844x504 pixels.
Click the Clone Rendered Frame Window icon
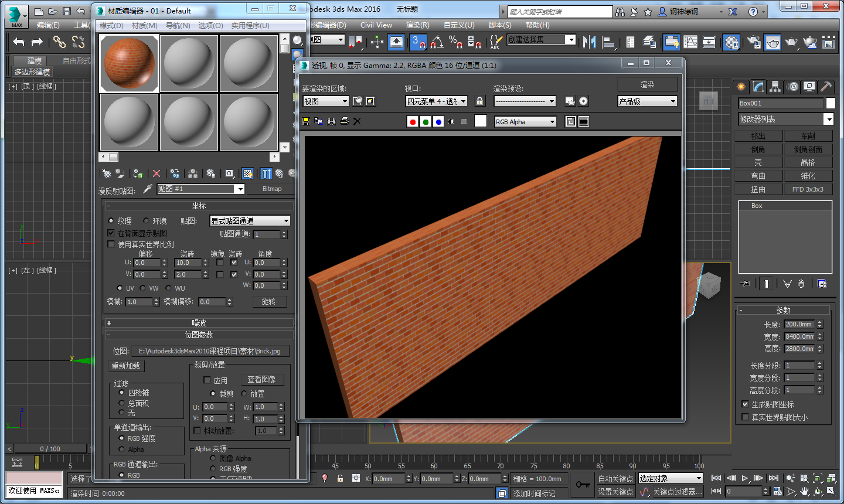(x=331, y=121)
